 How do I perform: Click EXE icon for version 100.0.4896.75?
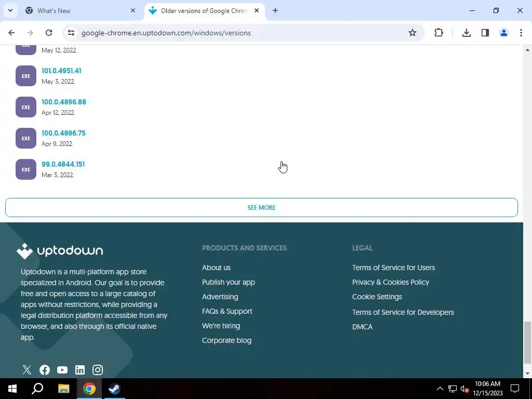26,138
